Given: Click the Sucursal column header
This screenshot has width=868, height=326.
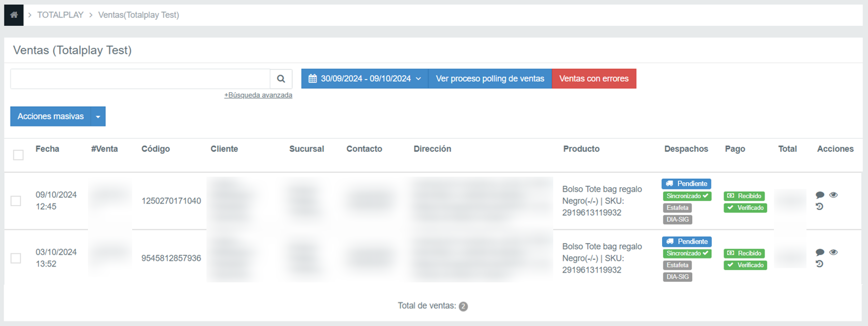Looking at the screenshot, I should (307, 149).
